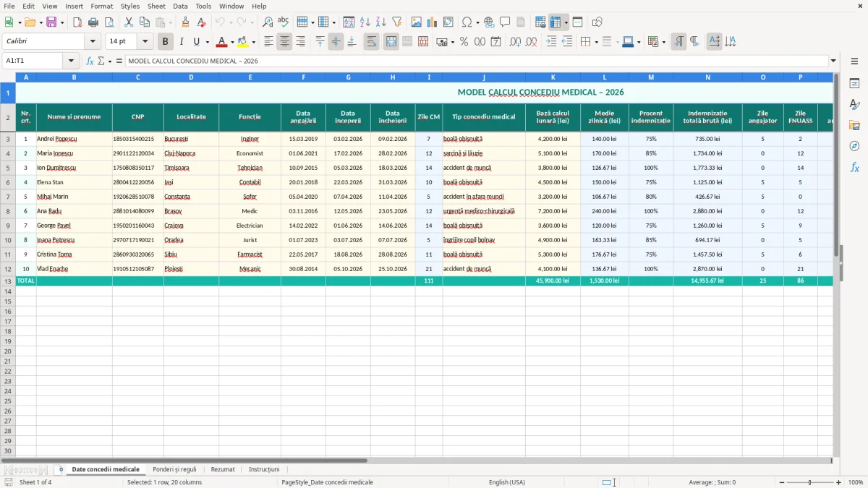Open sidebar Functions fx icon
This screenshot has width=868, height=488.
(854, 167)
